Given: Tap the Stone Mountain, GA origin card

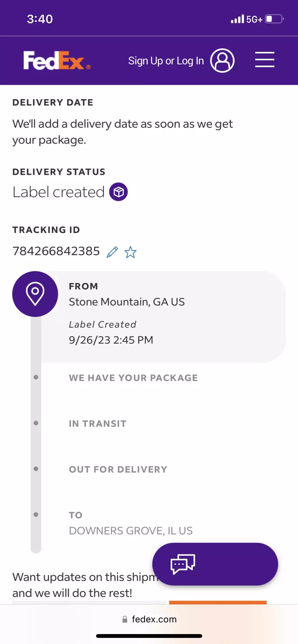Looking at the screenshot, I should coord(163,317).
